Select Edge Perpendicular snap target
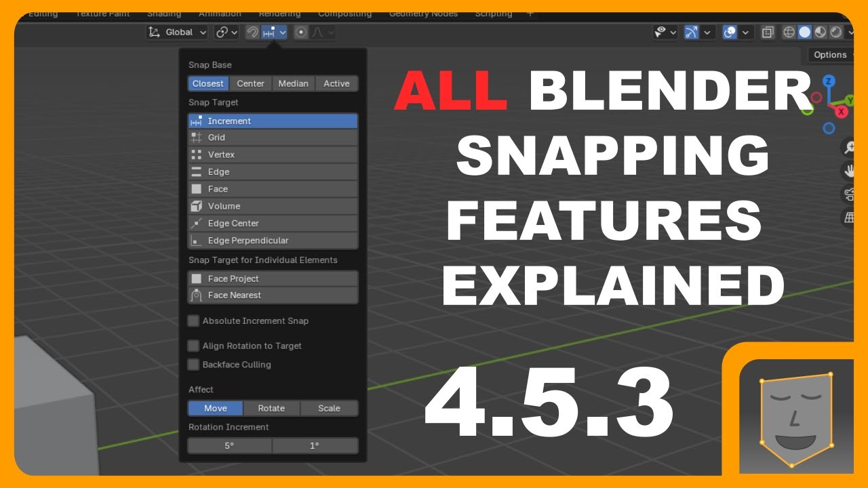Screen dimensions: 868x488 [x=273, y=241]
